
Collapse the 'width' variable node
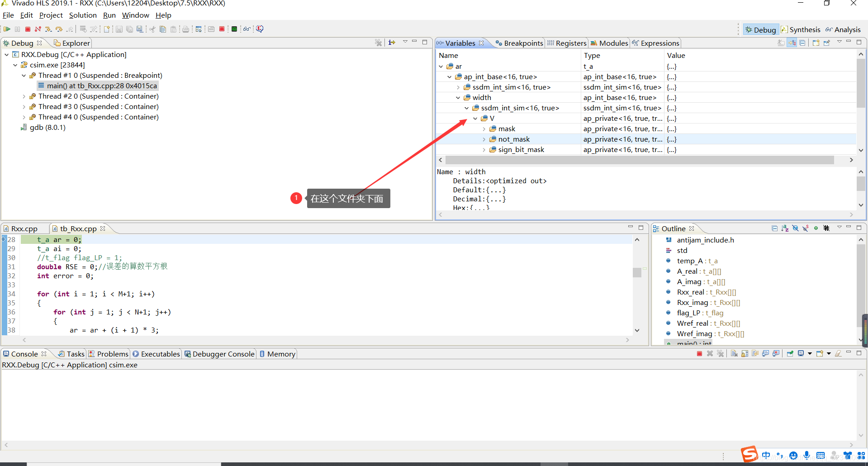point(458,98)
